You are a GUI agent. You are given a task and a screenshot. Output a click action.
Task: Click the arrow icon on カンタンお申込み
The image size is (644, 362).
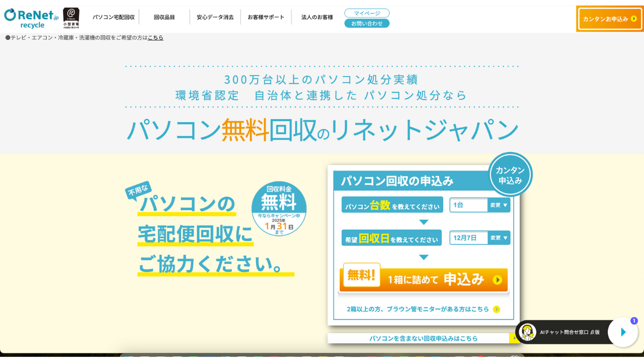[633, 19]
